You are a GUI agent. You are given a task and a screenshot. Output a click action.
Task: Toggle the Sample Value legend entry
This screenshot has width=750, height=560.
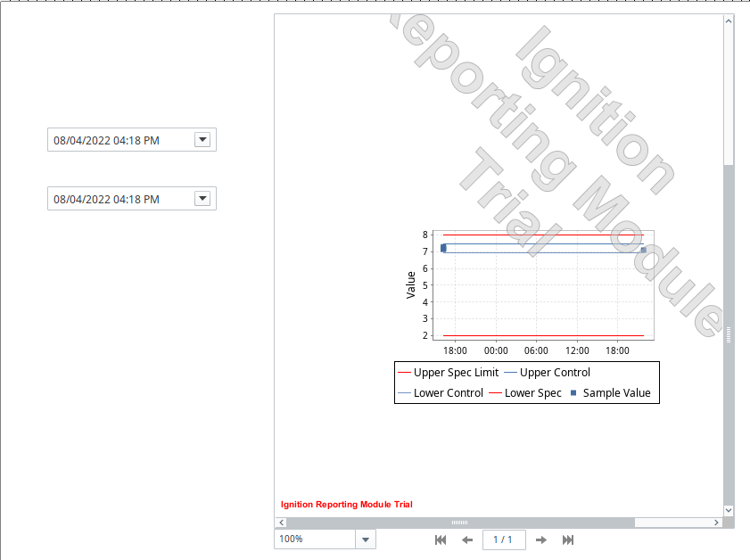[x=615, y=392]
